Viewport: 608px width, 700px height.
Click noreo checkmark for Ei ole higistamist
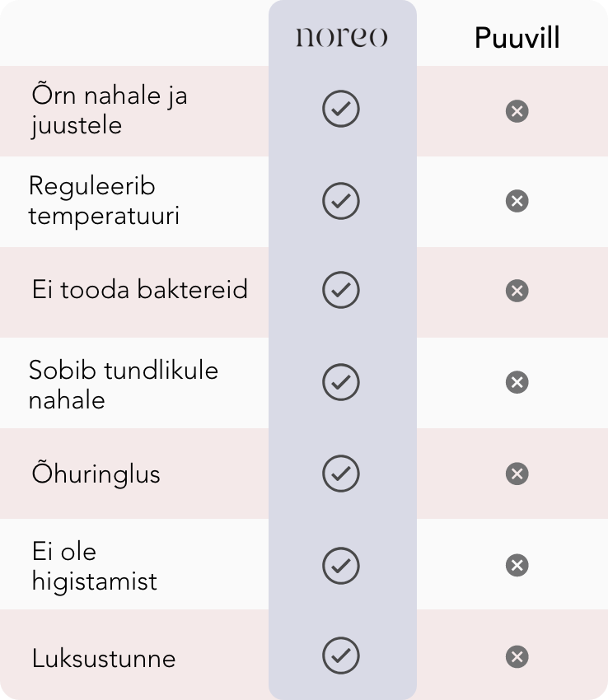pyautogui.click(x=341, y=565)
